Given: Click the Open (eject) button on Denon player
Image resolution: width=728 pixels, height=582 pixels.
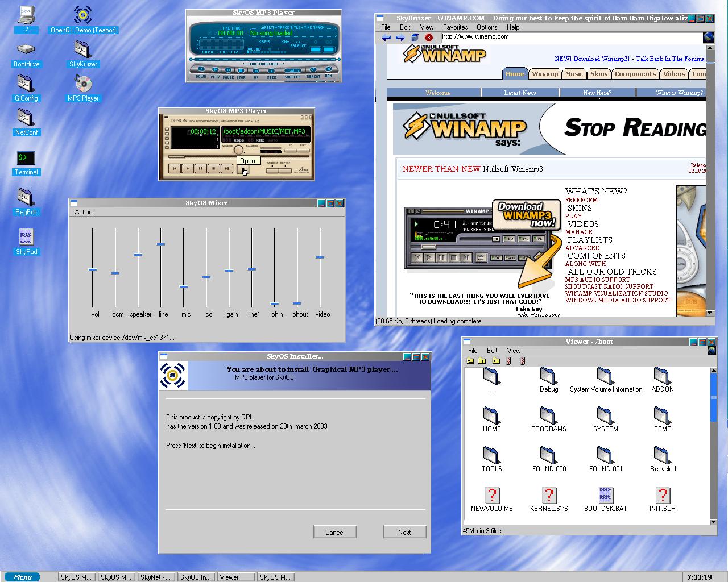Looking at the screenshot, I should pos(243,169).
